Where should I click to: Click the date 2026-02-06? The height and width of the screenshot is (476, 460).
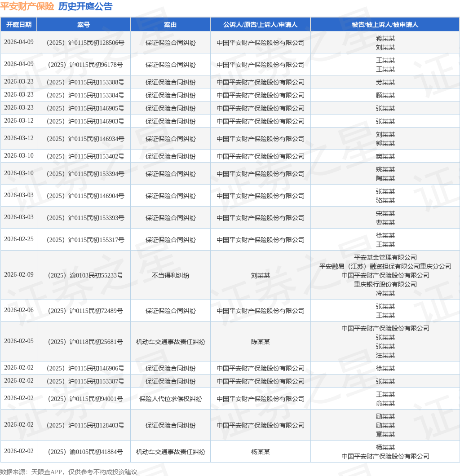(19, 310)
